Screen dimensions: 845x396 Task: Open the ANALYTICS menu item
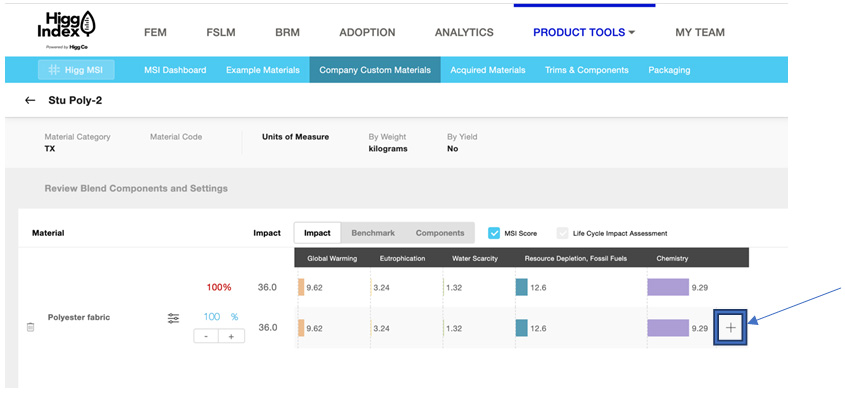coord(464,32)
